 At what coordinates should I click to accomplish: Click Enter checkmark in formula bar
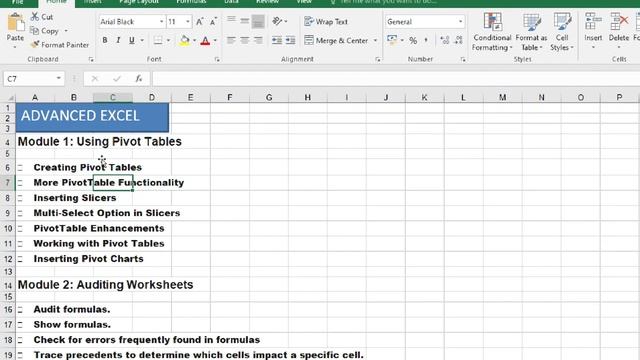pyautogui.click(x=117, y=78)
